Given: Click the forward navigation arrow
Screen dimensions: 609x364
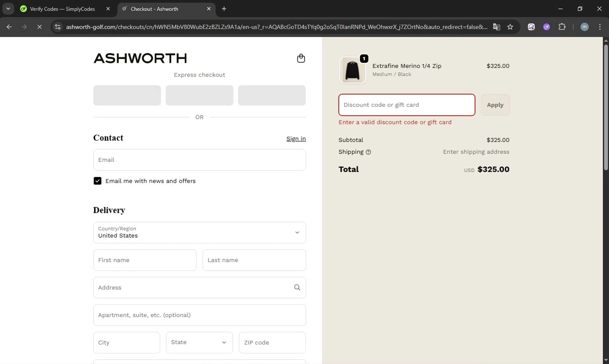Looking at the screenshot, I should pyautogui.click(x=24, y=27).
